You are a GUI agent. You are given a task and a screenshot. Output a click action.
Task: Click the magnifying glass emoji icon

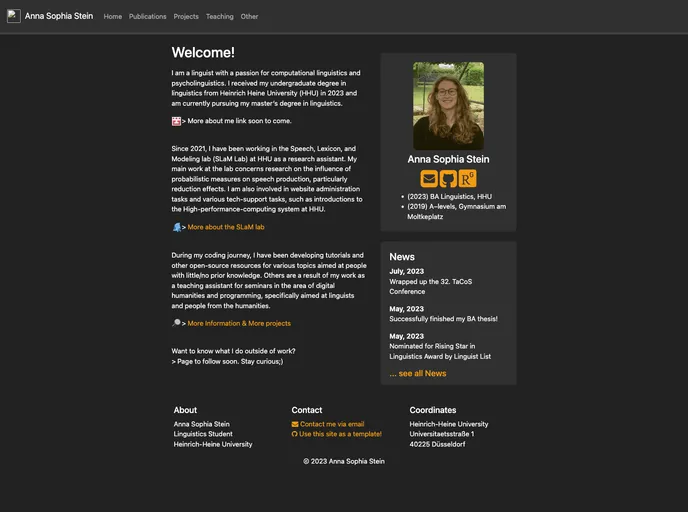pyautogui.click(x=176, y=323)
